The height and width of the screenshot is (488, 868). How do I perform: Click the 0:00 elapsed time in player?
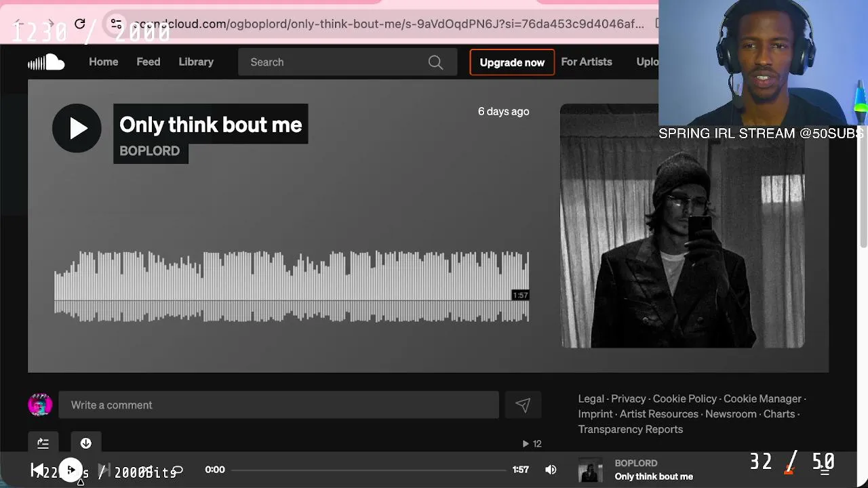[215, 470]
